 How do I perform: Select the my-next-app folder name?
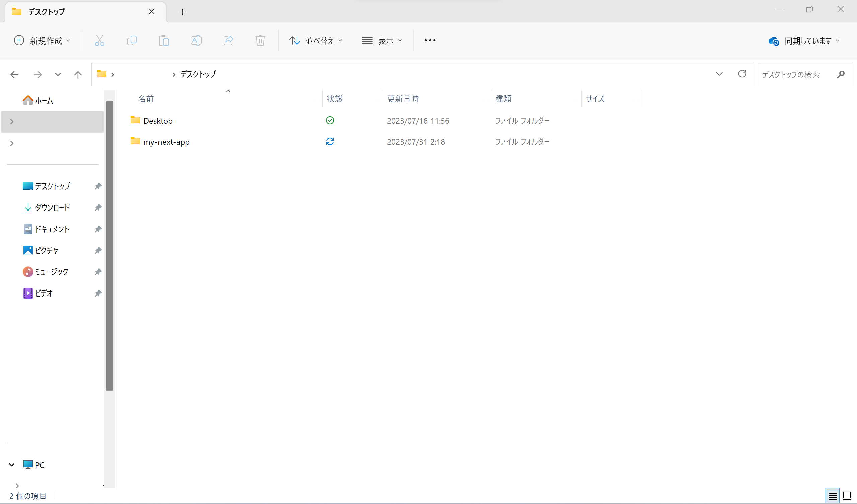(x=166, y=142)
